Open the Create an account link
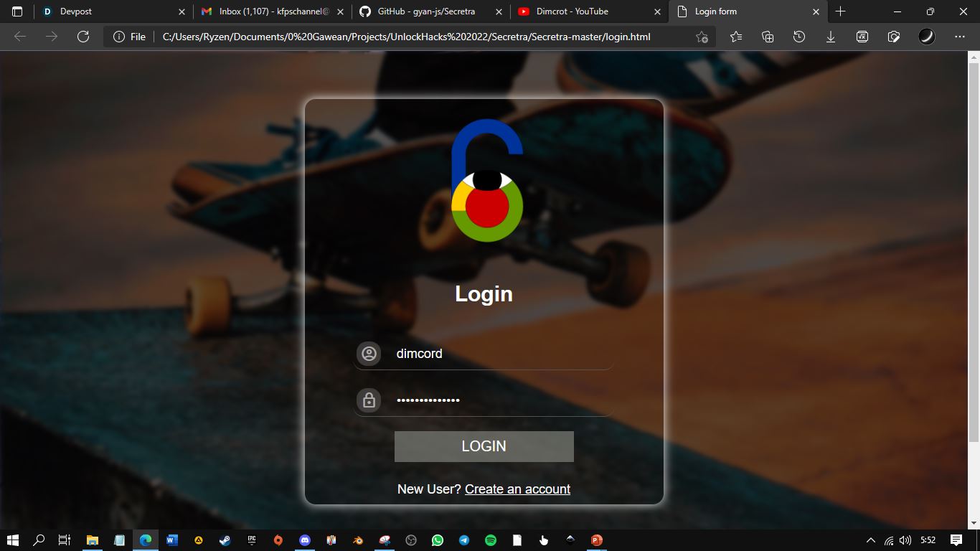The height and width of the screenshot is (551, 980). (517, 489)
